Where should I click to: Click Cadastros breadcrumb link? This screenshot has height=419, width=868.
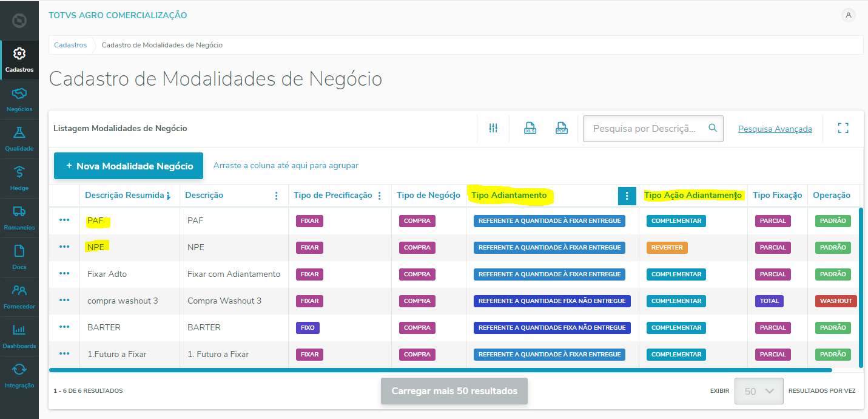click(x=70, y=45)
